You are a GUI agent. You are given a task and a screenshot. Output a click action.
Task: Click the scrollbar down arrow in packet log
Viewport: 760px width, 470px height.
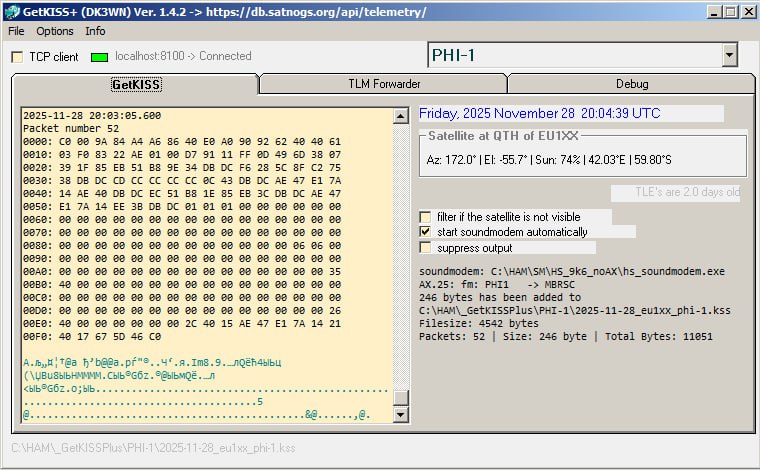[x=401, y=413]
